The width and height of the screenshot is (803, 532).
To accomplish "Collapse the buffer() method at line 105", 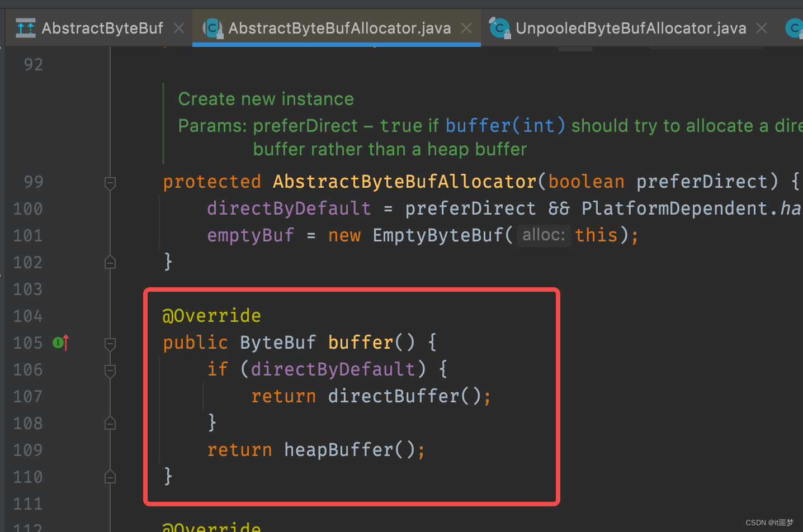I will (x=110, y=343).
